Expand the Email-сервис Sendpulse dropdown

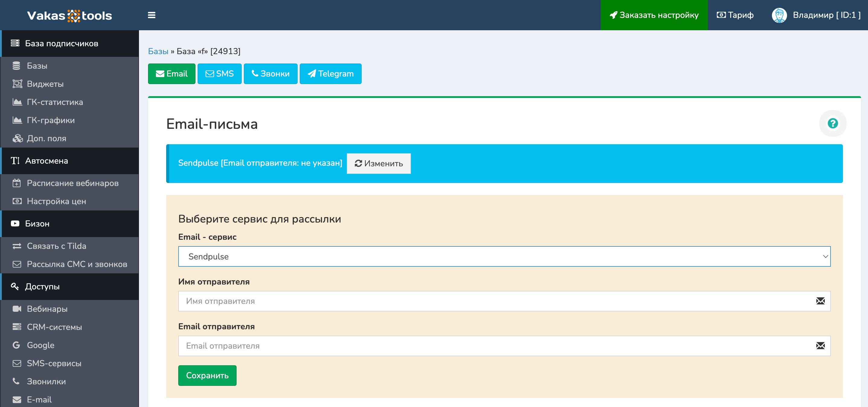pos(504,256)
